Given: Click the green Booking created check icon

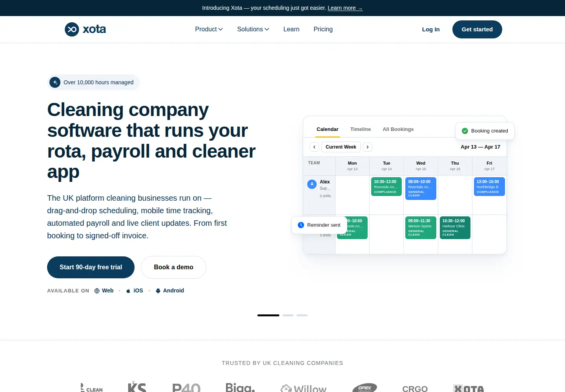Looking at the screenshot, I should tap(465, 131).
